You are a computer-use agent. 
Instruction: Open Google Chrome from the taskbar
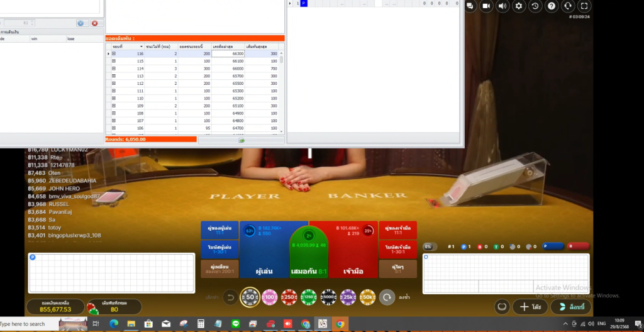pyautogui.click(x=340, y=324)
